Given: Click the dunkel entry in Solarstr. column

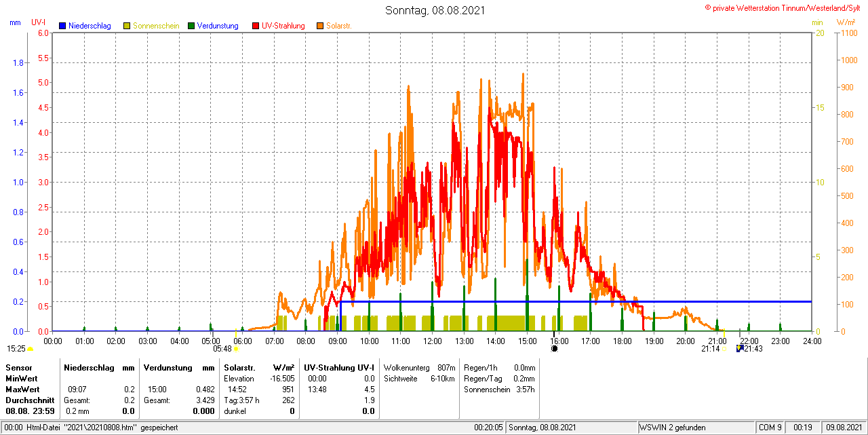Looking at the screenshot, I should click(235, 411).
